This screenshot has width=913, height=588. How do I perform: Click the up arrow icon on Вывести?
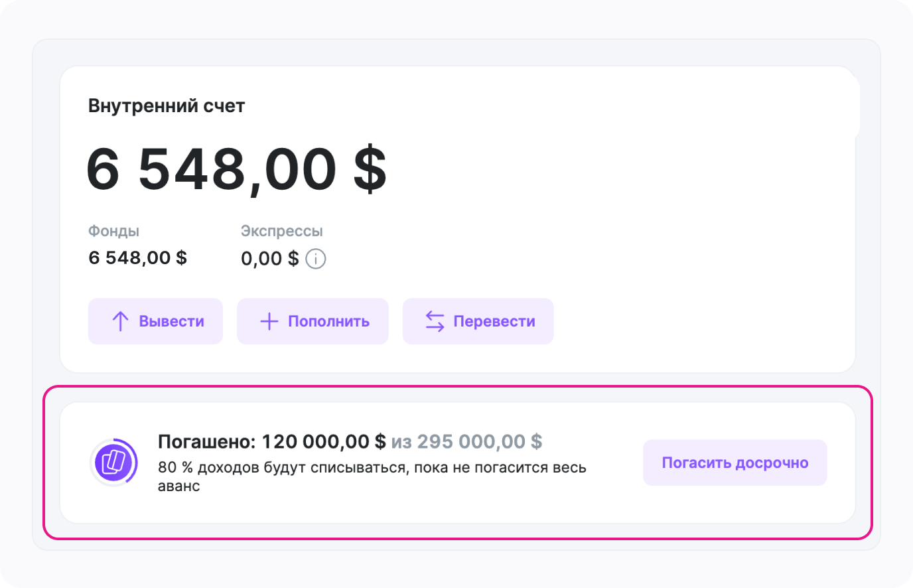(120, 322)
